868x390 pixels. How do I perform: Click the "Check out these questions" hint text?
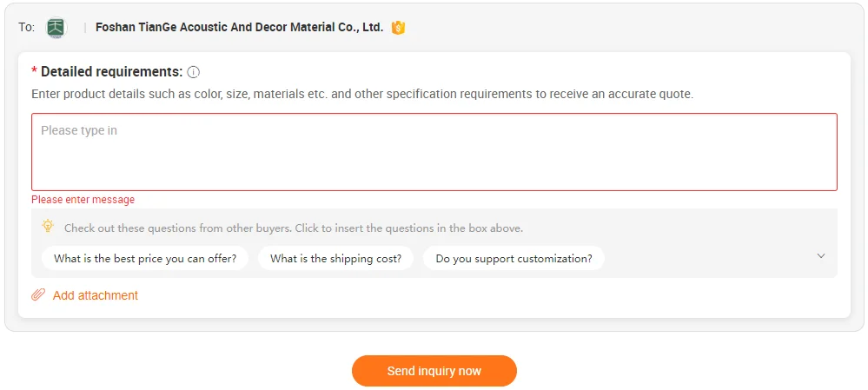293,228
